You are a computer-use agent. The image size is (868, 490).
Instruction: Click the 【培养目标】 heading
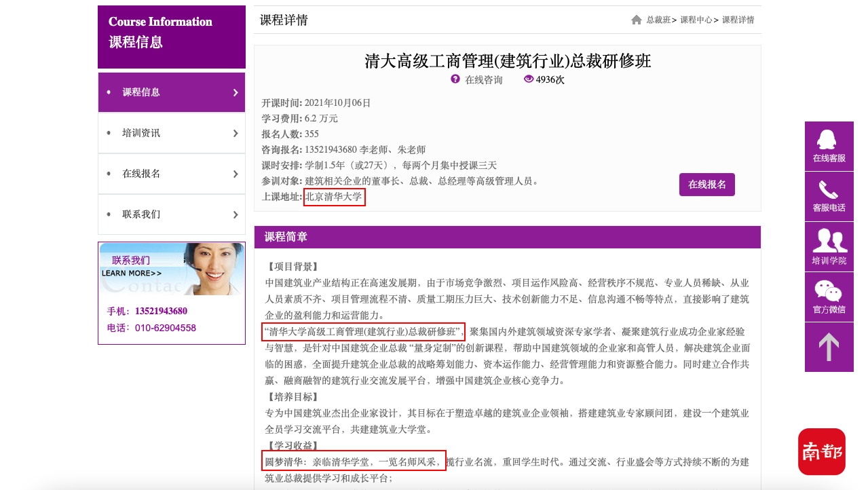(293, 397)
